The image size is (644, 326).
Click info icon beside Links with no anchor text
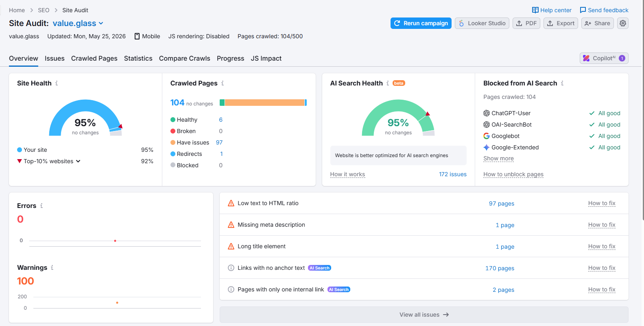click(x=231, y=268)
